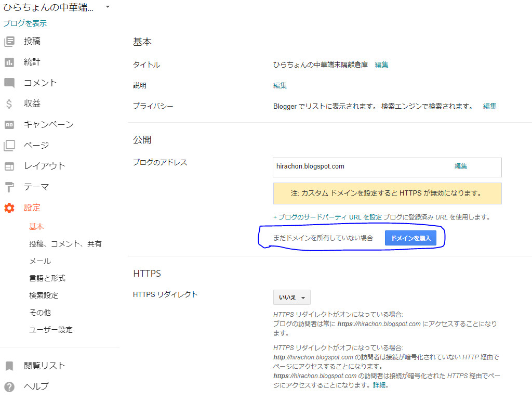Screen dimensions: 532x401
Task: Open レイアウト in the sidebar menu
Action: (x=45, y=166)
